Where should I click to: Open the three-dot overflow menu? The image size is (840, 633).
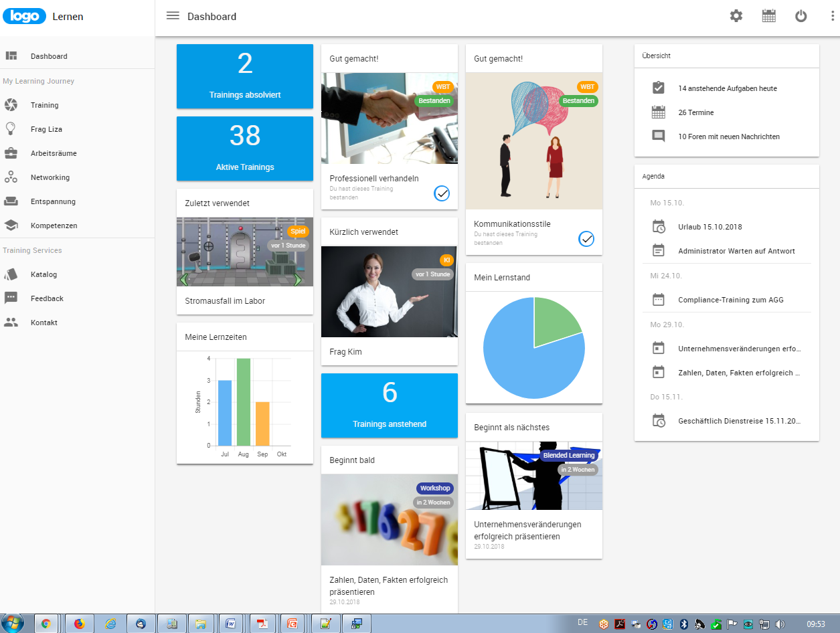coord(832,16)
